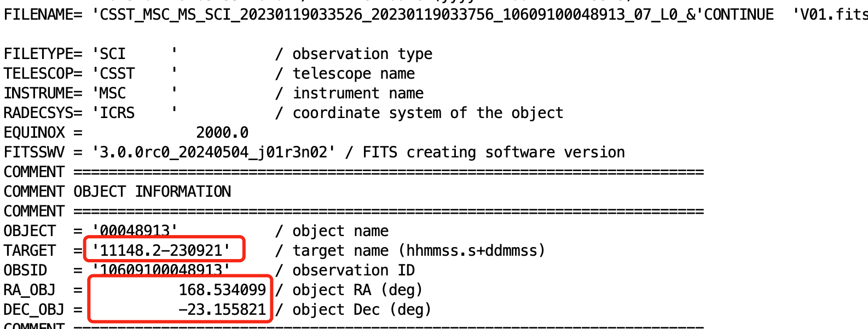Click the TELESCOP value 'CSST'
868x329 pixels.
(117, 73)
